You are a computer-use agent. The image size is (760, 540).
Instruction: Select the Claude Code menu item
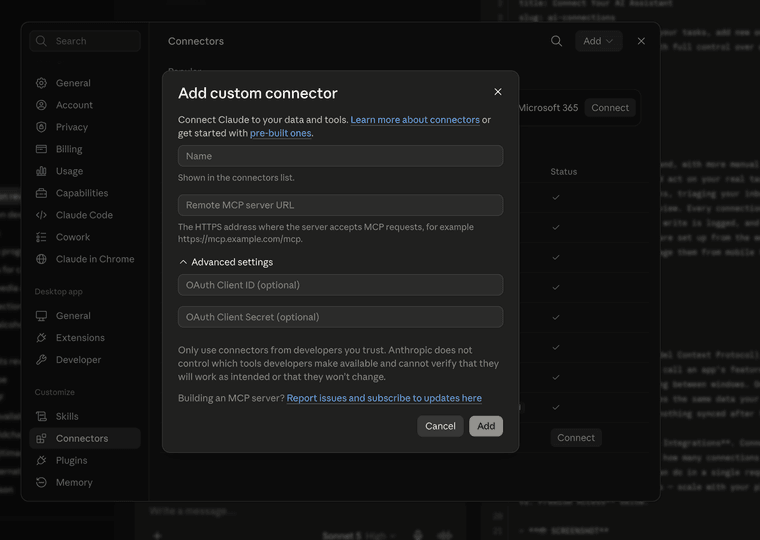tap(85, 215)
